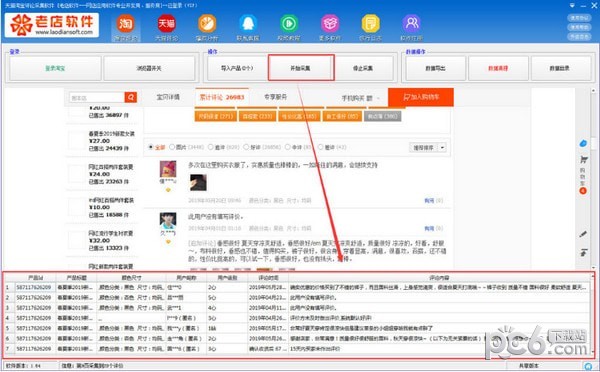Switch to the 专享服务 tab
600x372 pixels.
[x=276, y=97]
